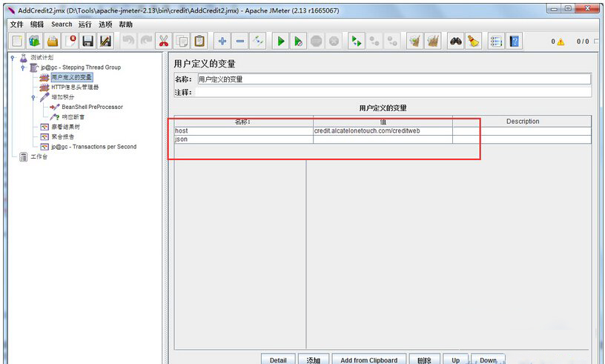Click the Detail button

point(278,360)
